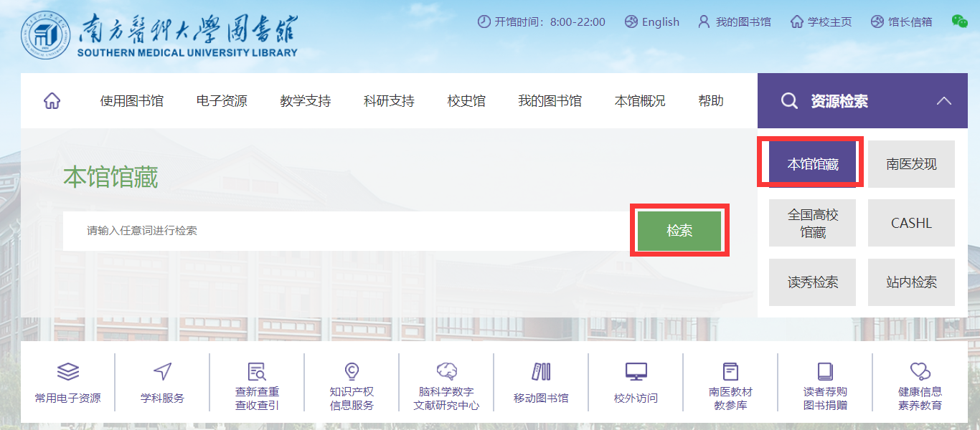Open the 教学支持 menu
This screenshot has width=980, height=430.
(306, 101)
